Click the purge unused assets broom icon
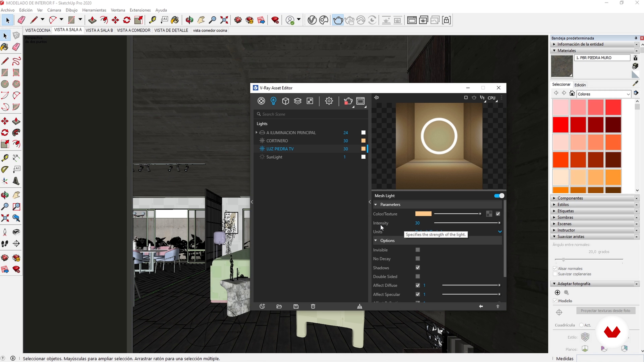The height and width of the screenshot is (362, 644). tap(360, 306)
